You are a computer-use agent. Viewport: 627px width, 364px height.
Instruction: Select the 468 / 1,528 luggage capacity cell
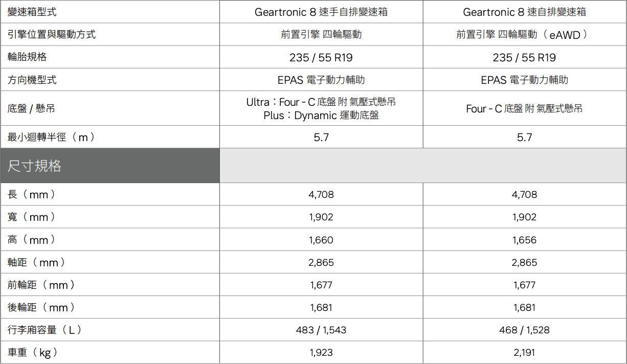click(524, 330)
